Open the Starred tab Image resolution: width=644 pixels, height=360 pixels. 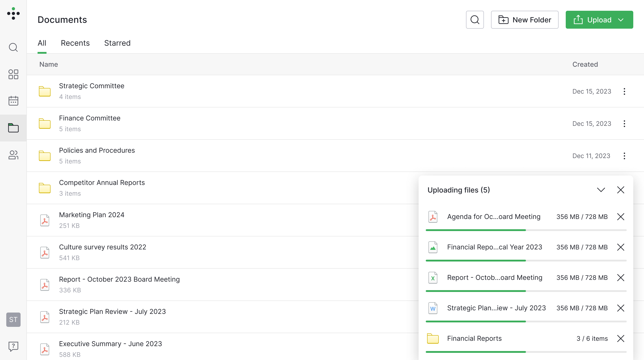coord(117,43)
